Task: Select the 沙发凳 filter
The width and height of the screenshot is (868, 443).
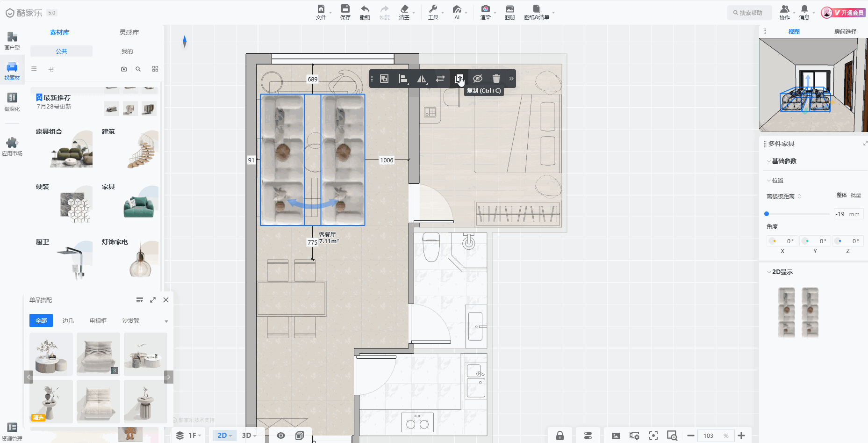Action: click(131, 320)
